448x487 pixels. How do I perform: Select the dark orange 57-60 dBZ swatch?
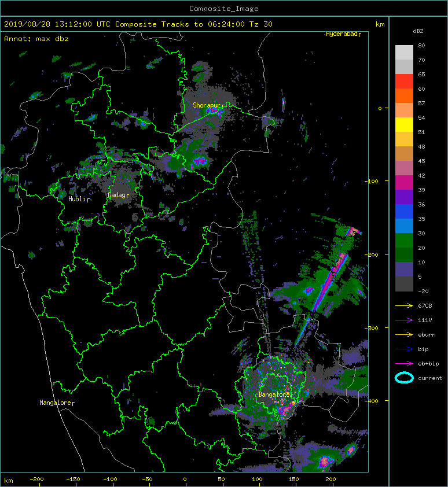click(404, 96)
